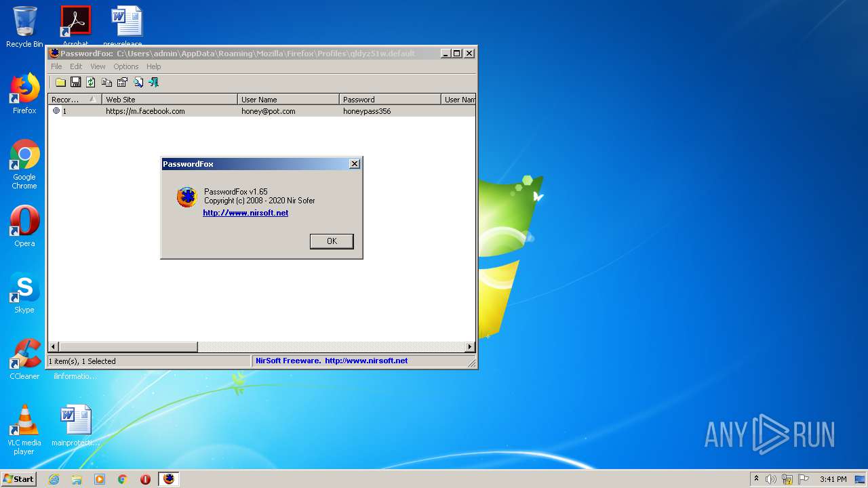Open the mainprotect Word document icon

(75, 426)
